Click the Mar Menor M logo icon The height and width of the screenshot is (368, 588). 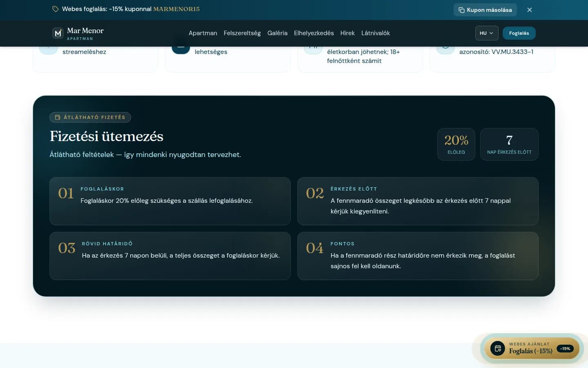(58, 33)
